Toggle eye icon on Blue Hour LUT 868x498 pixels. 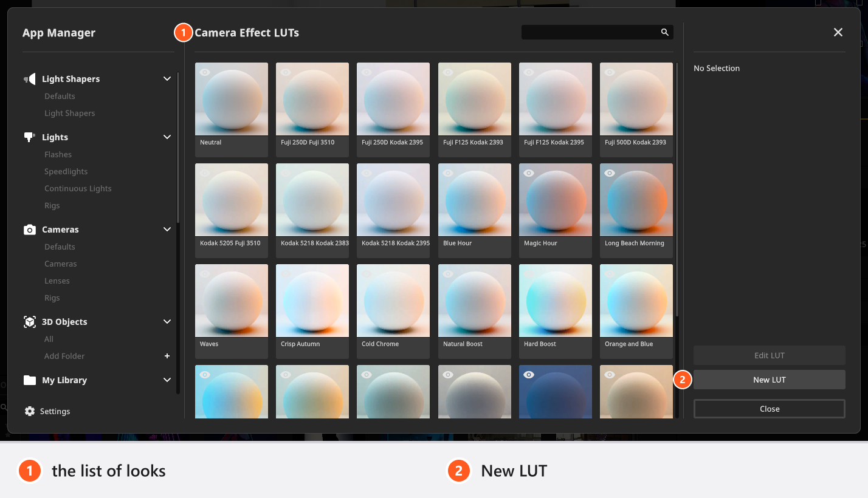(448, 173)
